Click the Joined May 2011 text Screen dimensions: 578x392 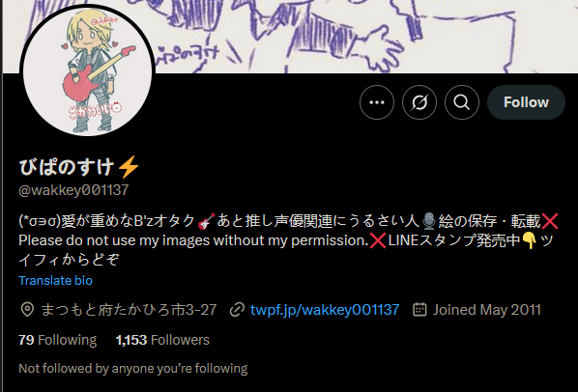pyautogui.click(x=486, y=310)
